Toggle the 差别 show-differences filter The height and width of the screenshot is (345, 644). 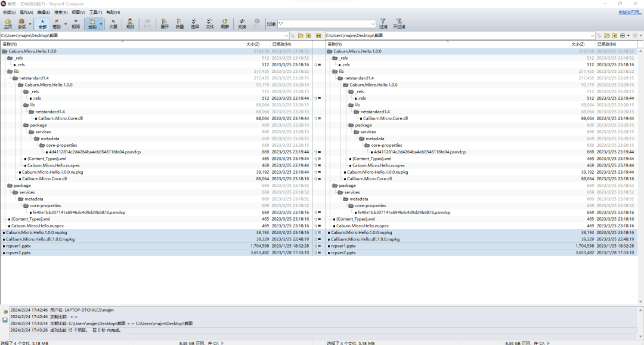coord(56,23)
